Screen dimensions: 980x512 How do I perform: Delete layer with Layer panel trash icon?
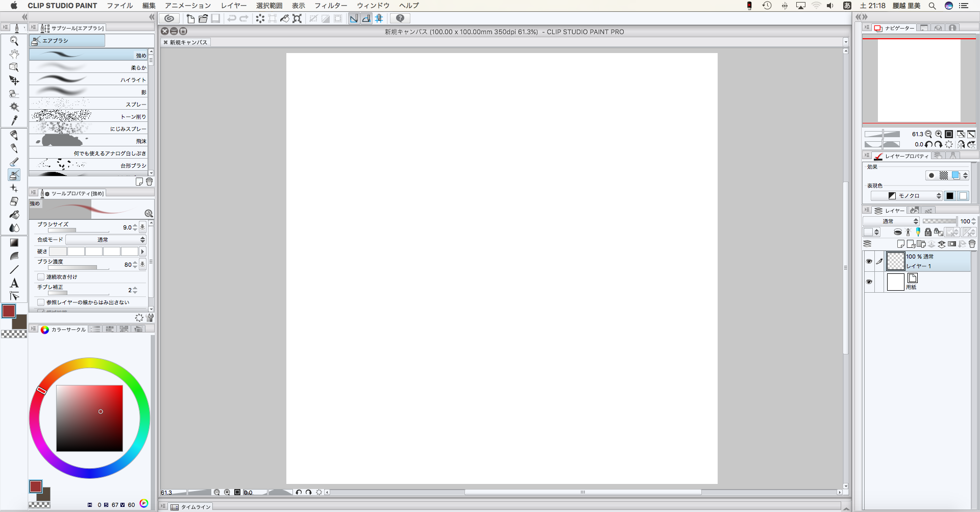[972, 244]
